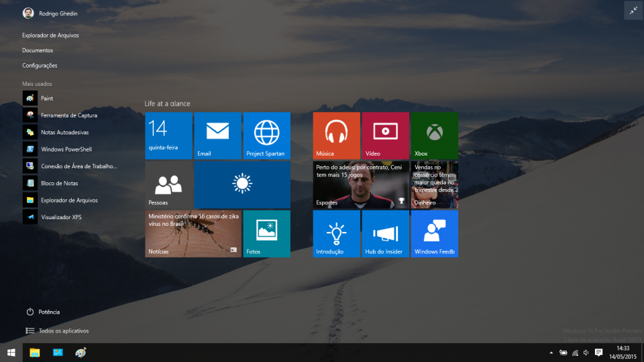Launch Project Spartan browser tile

click(x=266, y=135)
